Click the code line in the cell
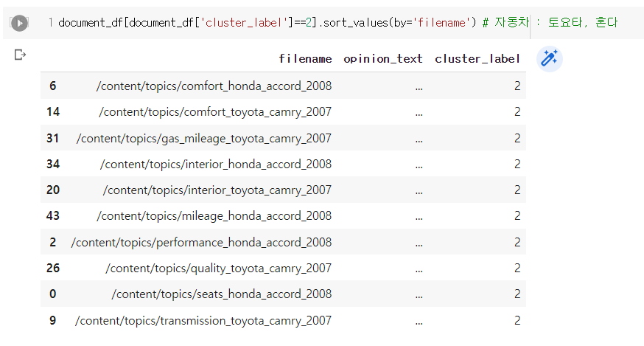The height and width of the screenshot is (346, 644). [x=338, y=22]
